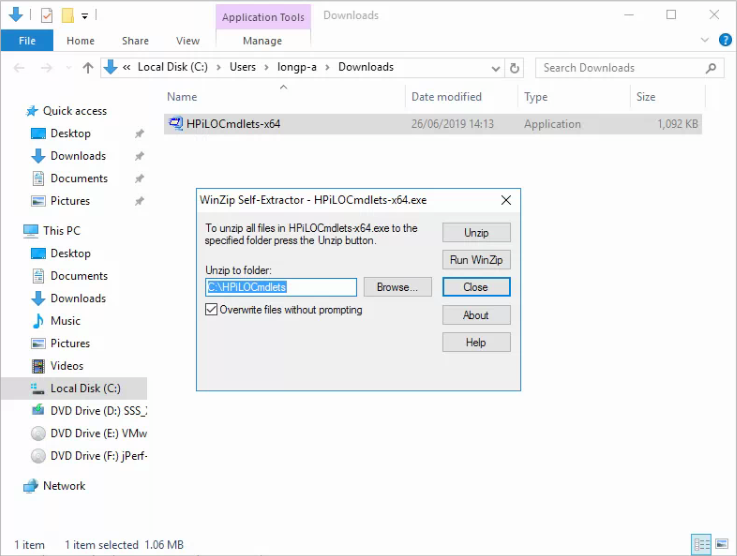Open DVD Drive (E:) VMw
Image resolution: width=737 pixels, height=556 pixels.
click(98, 434)
